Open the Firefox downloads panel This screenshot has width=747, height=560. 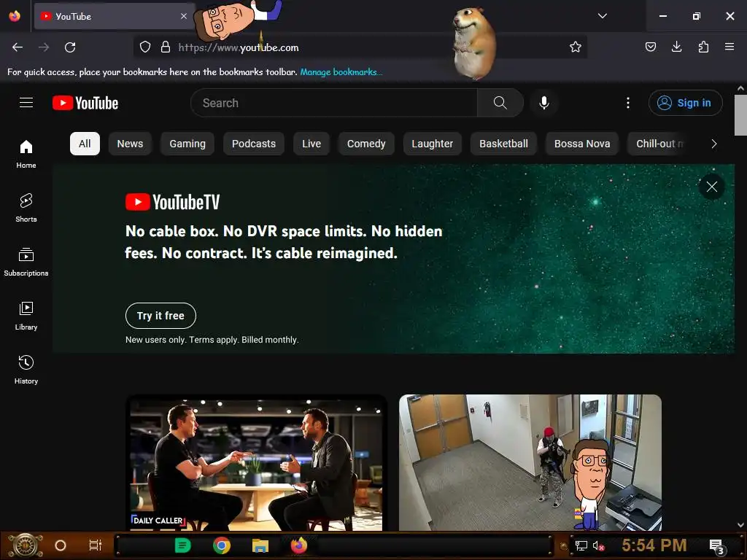tap(676, 47)
